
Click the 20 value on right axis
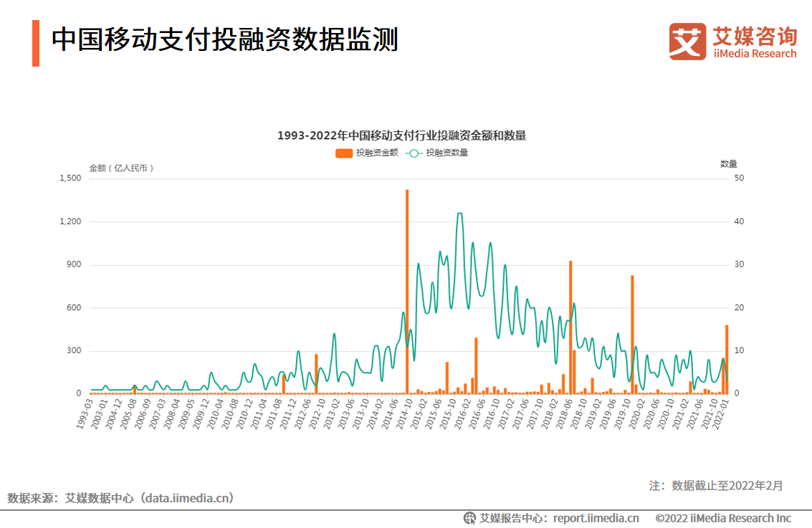coord(739,307)
